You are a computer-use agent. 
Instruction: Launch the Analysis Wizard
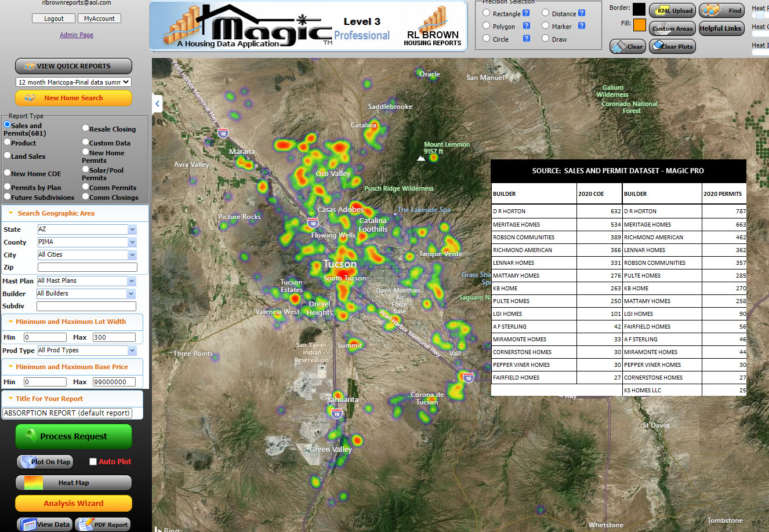(74, 504)
